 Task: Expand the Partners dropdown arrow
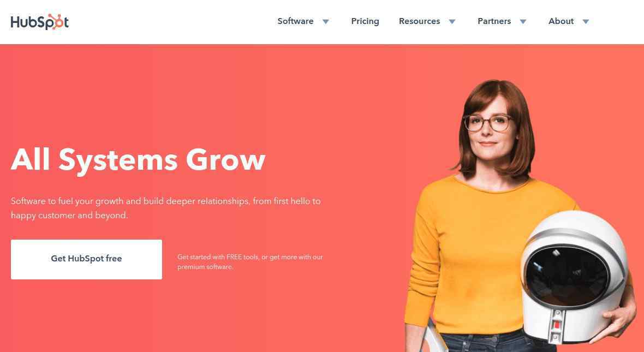click(x=523, y=22)
